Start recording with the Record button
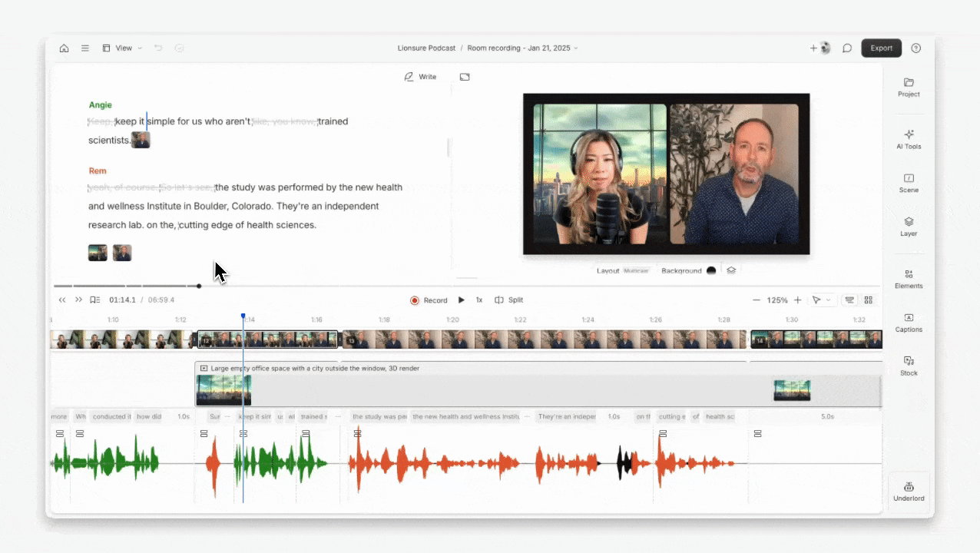The image size is (980, 553). point(429,300)
